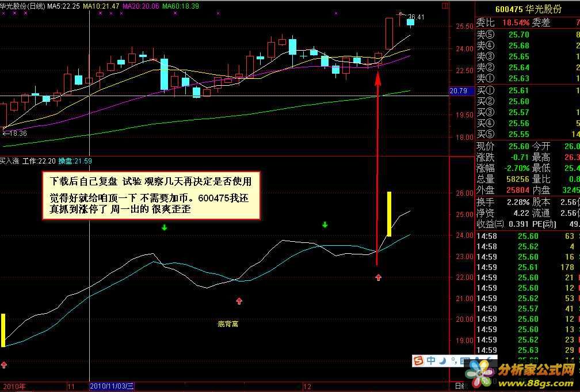Select the 买④ 25.56 bid row

pyautogui.click(x=528, y=123)
